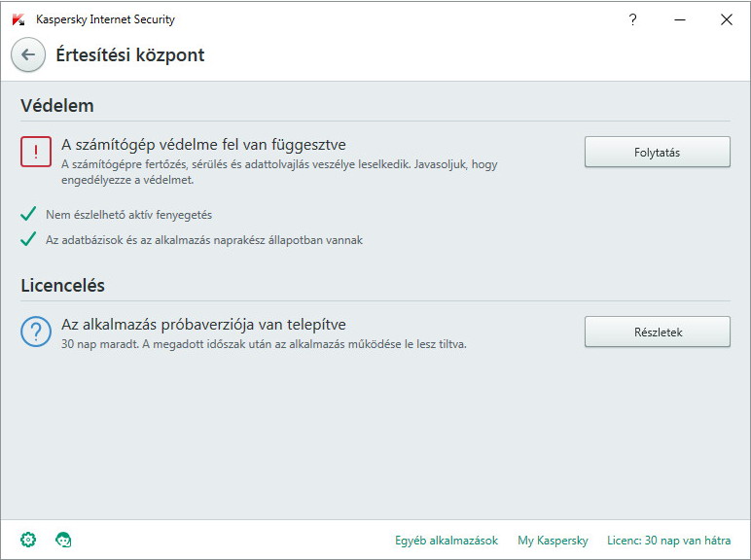
Task: Click the back arrow button
Action: (x=28, y=54)
